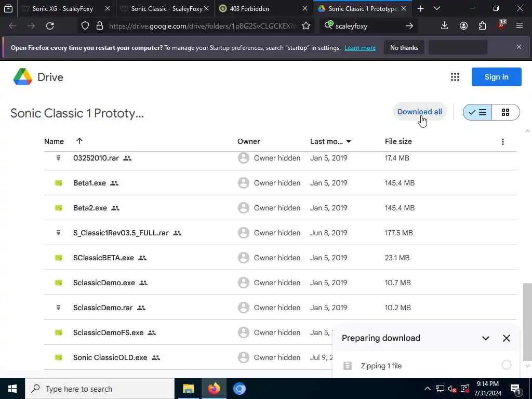Click the padlock site info icon

point(99,26)
